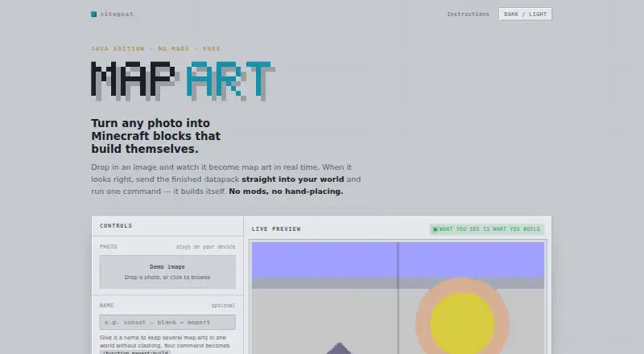Screen dimensions: 644x354
Task: Click the 'straight into your world' bold text
Action: click(293, 179)
